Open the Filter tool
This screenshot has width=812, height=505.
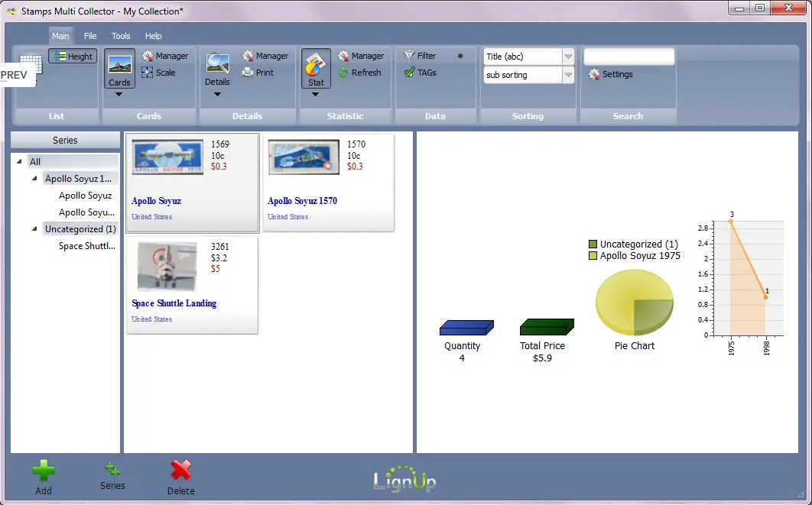(420, 55)
